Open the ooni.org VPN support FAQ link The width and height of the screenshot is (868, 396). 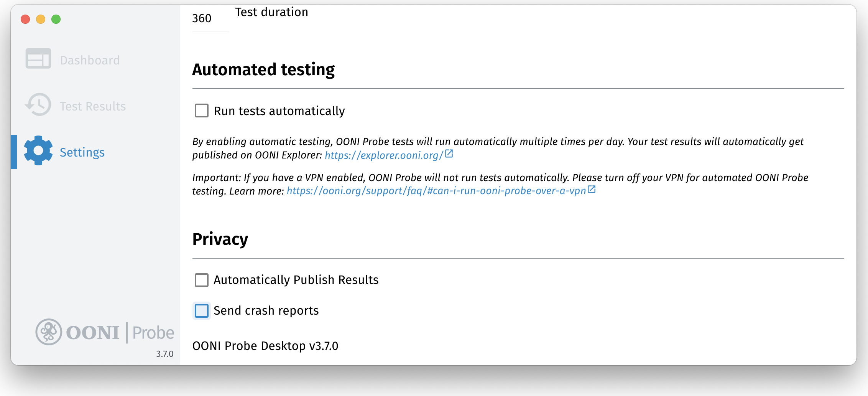coord(436,191)
